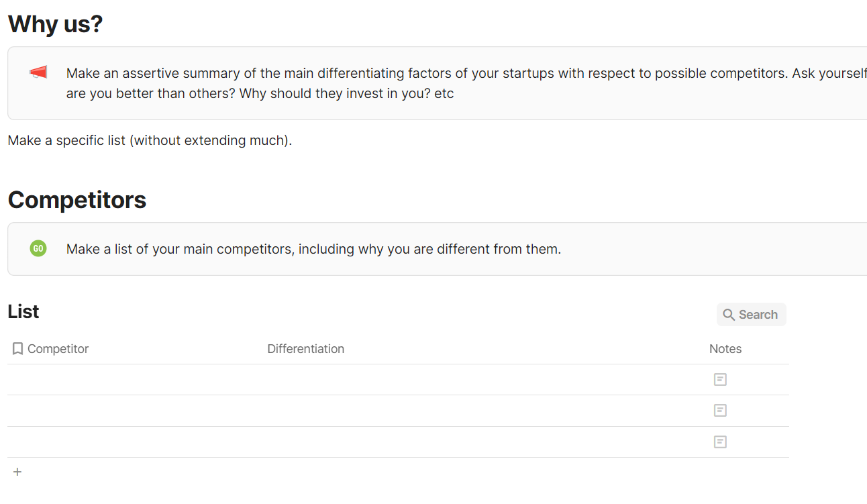Viewport: 867px width, 504px height.
Task: Click first empty Competitor cell
Action: point(134,380)
